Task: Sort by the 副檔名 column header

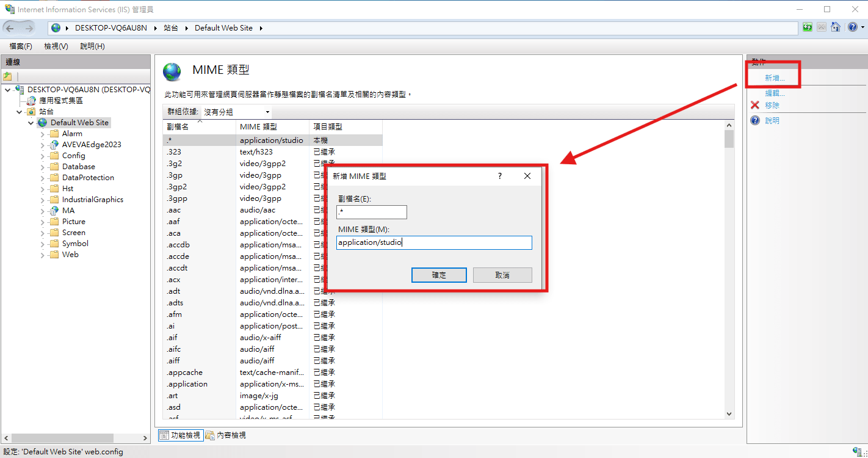Action: point(199,126)
